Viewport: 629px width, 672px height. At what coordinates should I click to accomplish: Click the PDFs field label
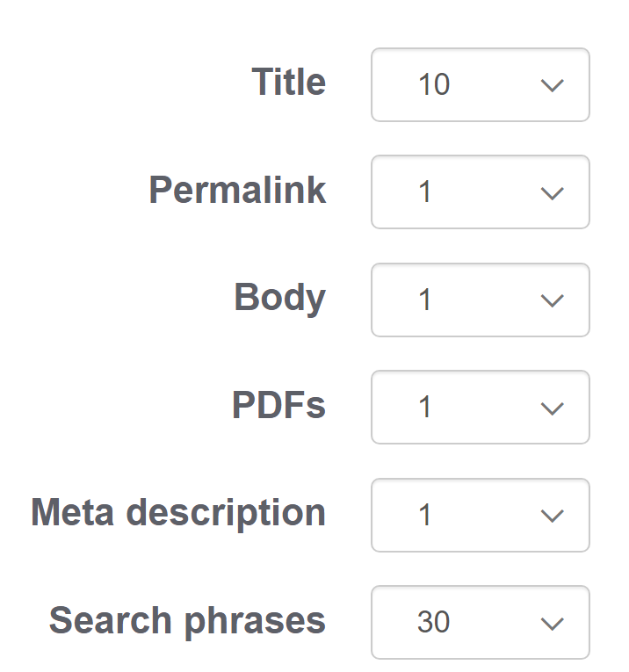pyautogui.click(x=278, y=405)
